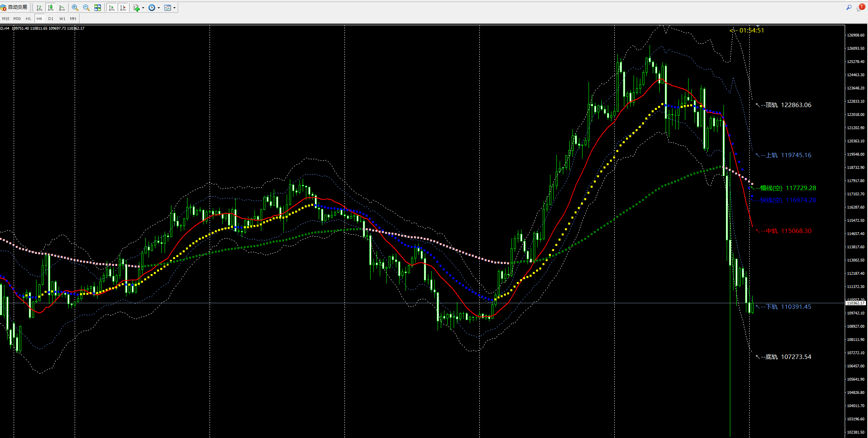Open the search magnifier in top right
The height and width of the screenshot is (438, 868).
click(x=849, y=8)
